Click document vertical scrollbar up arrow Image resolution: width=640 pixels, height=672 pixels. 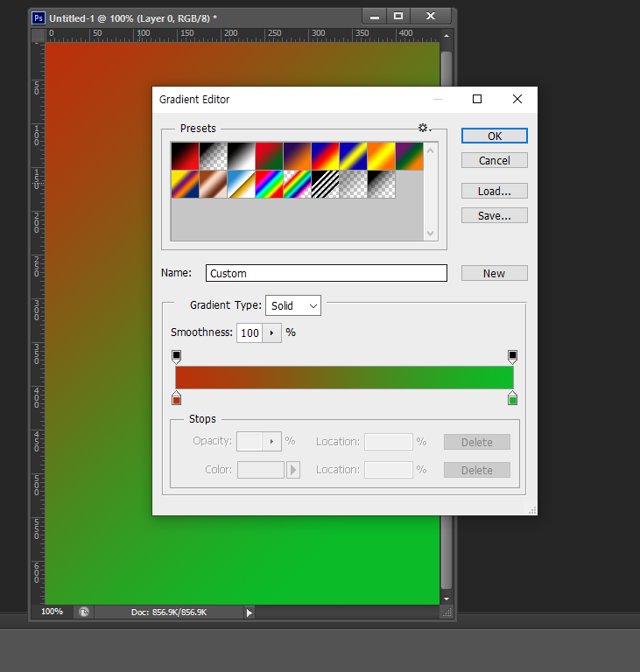(x=447, y=36)
